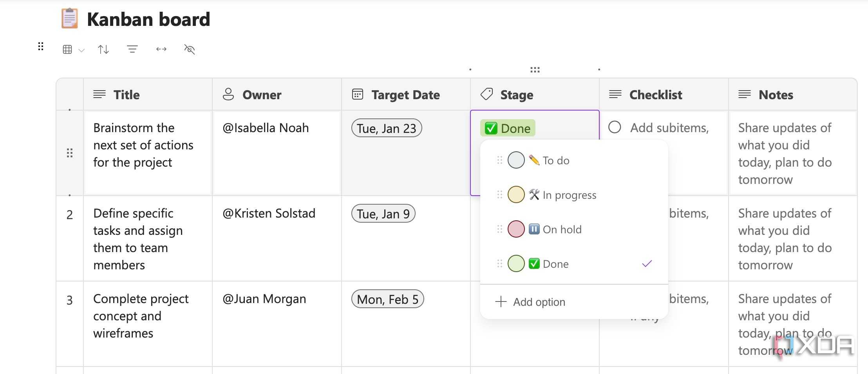Screen dimensions: 868x374
Task: Click the sort arrows icon in toolbar
Action: click(103, 49)
